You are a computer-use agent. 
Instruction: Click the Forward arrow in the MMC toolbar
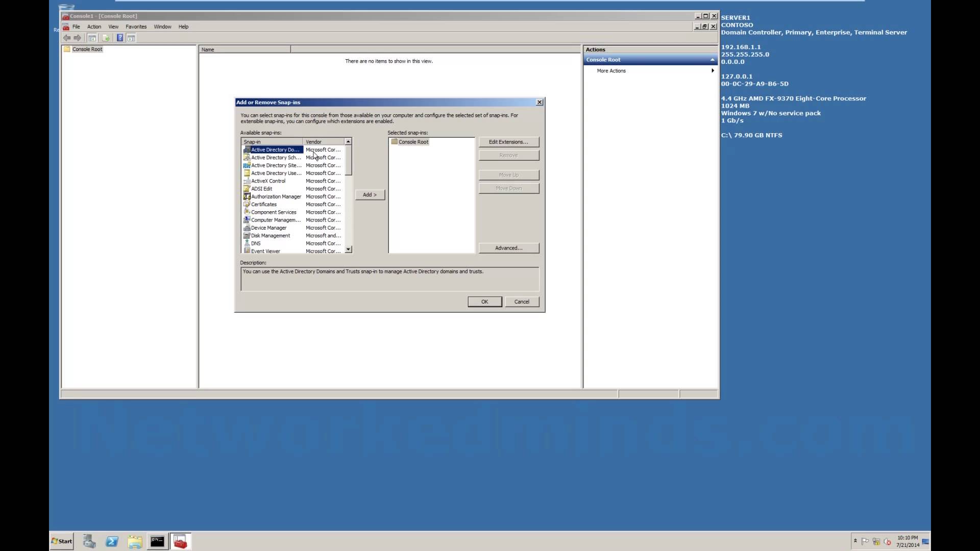pyautogui.click(x=77, y=38)
